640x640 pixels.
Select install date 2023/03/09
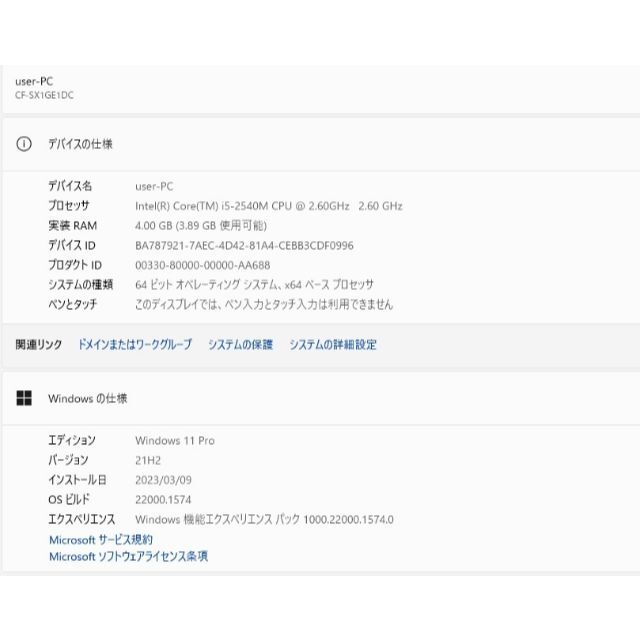(x=163, y=480)
